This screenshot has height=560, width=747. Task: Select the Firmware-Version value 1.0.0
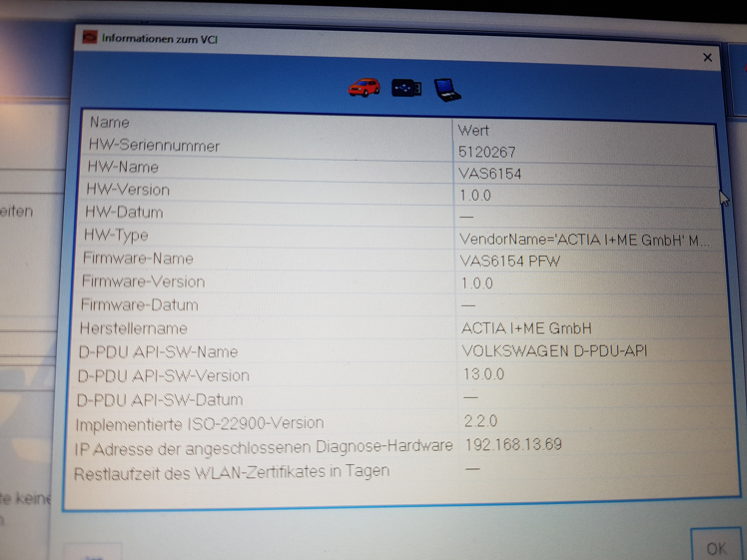[x=477, y=283]
